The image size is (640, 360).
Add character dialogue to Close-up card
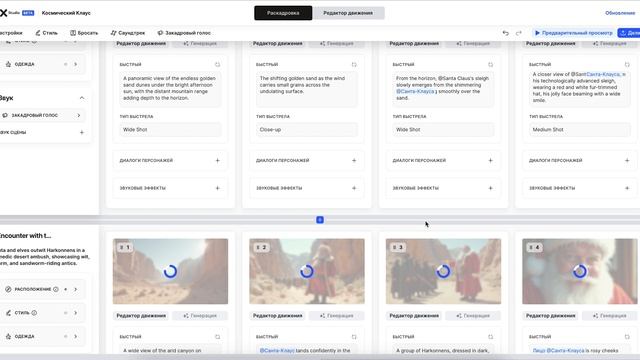pyautogui.click(x=354, y=160)
